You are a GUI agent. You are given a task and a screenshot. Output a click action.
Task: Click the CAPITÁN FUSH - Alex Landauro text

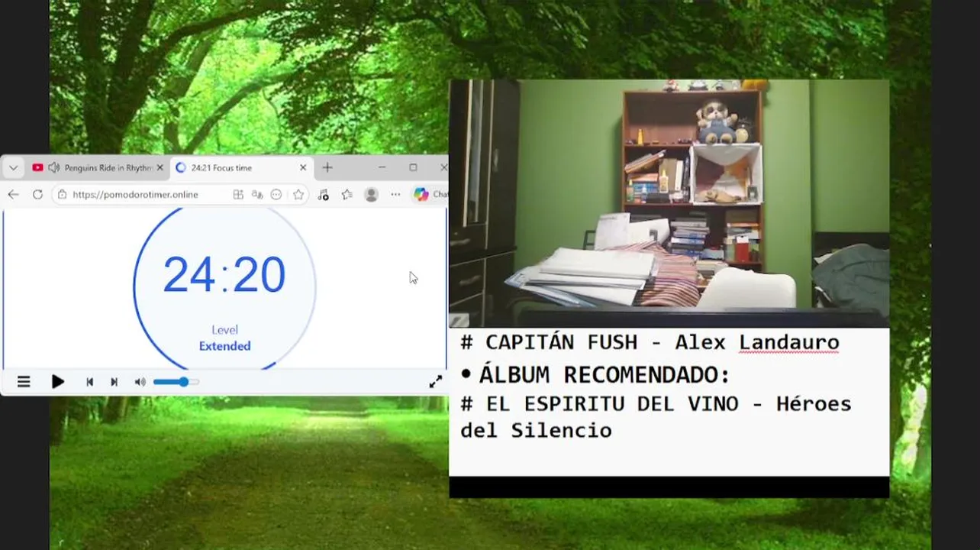tap(650, 342)
